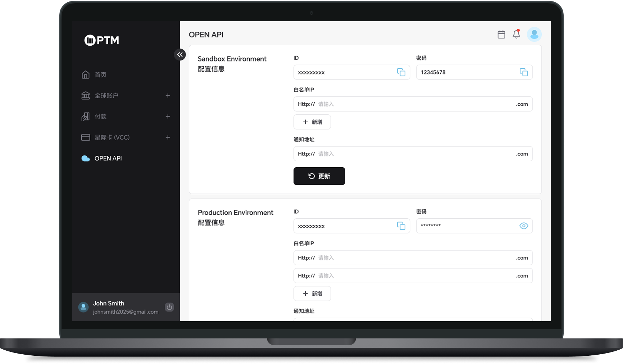Open notifications via the bell icon

pos(516,34)
